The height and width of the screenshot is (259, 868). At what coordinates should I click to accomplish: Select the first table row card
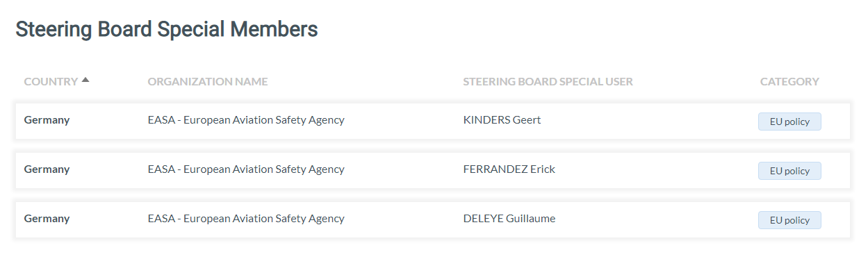(x=433, y=121)
